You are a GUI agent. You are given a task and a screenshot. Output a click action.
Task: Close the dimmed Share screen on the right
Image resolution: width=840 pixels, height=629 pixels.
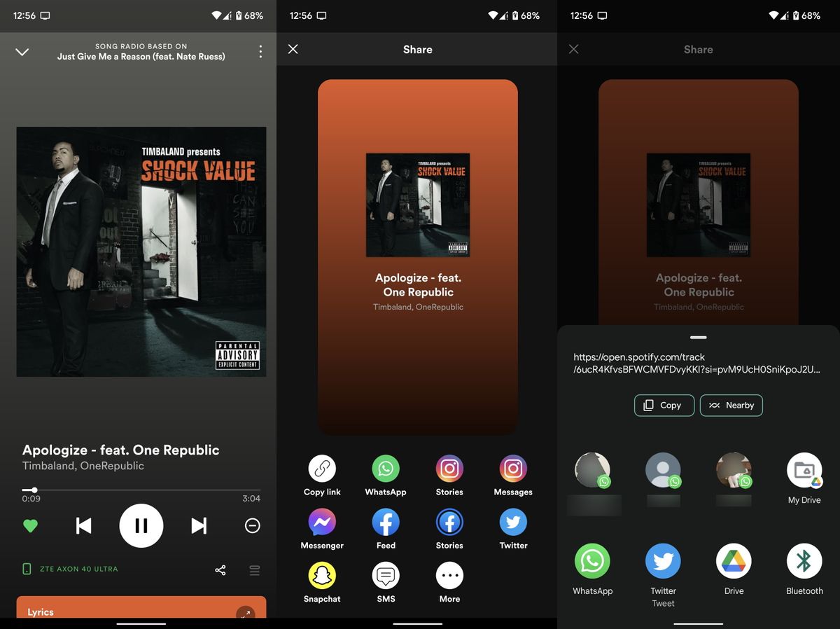click(x=574, y=49)
